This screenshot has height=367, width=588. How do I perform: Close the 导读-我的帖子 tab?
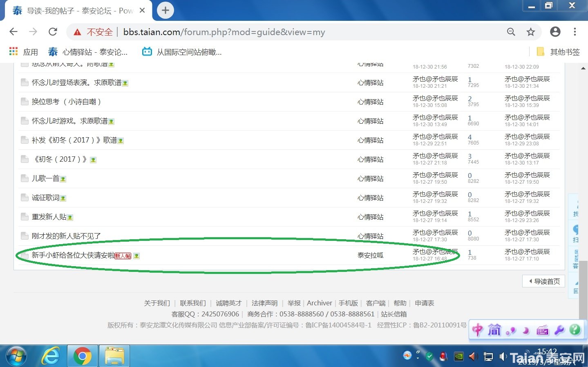142,11
